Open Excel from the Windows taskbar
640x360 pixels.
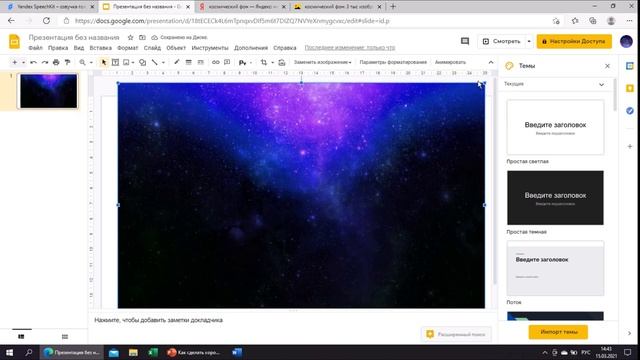(153, 352)
